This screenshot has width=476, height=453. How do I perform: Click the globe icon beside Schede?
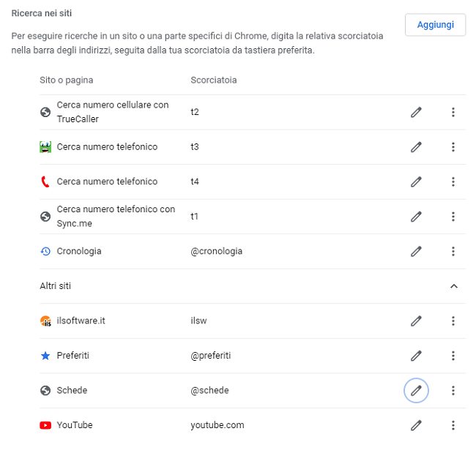click(x=45, y=390)
